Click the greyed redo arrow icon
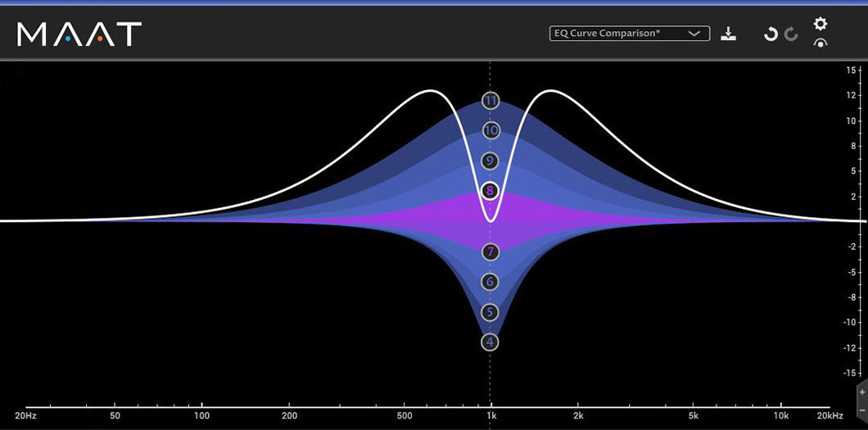The image size is (868, 430). click(x=791, y=34)
